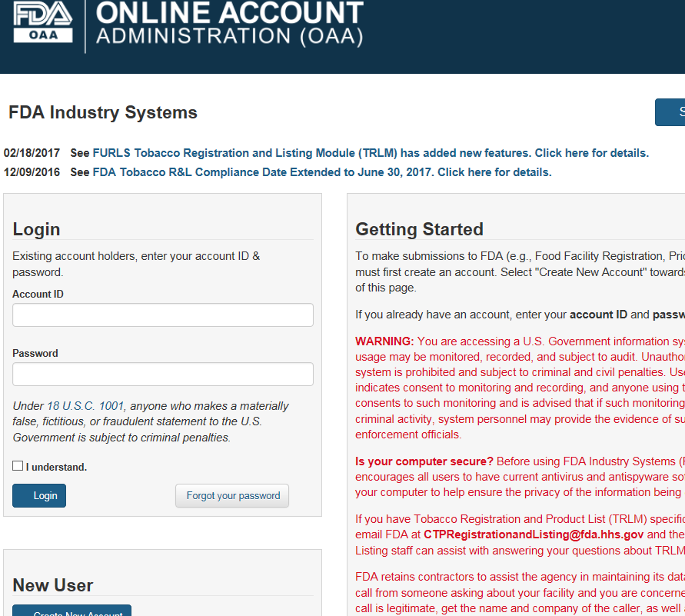Open the 18 U.S.C. 1001 link
The height and width of the screenshot is (616, 685).
pos(85,406)
